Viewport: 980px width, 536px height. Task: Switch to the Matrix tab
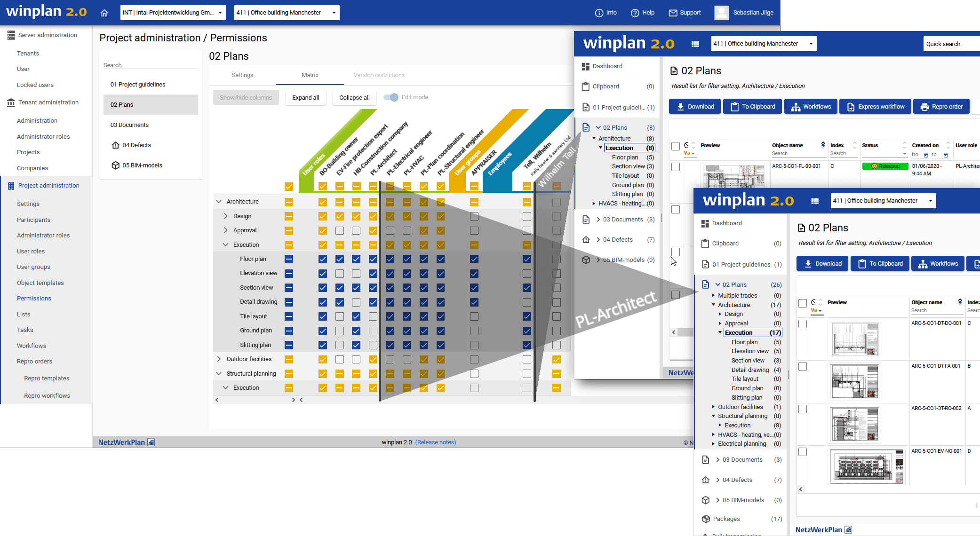click(310, 75)
